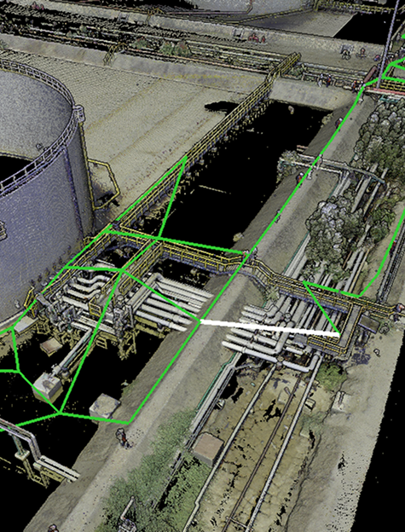Click the green path bend near the right-side pipes
The height and width of the screenshot is (532, 405).
358,297
